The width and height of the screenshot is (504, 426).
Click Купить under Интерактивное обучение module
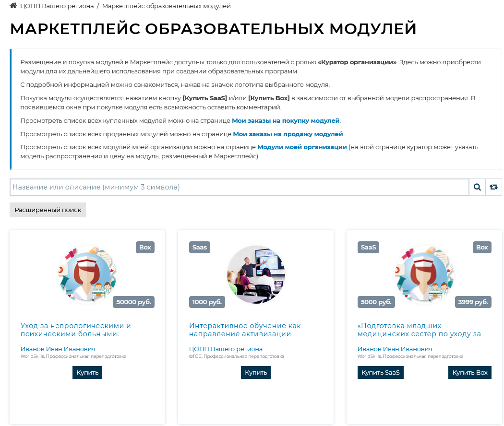click(x=256, y=372)
